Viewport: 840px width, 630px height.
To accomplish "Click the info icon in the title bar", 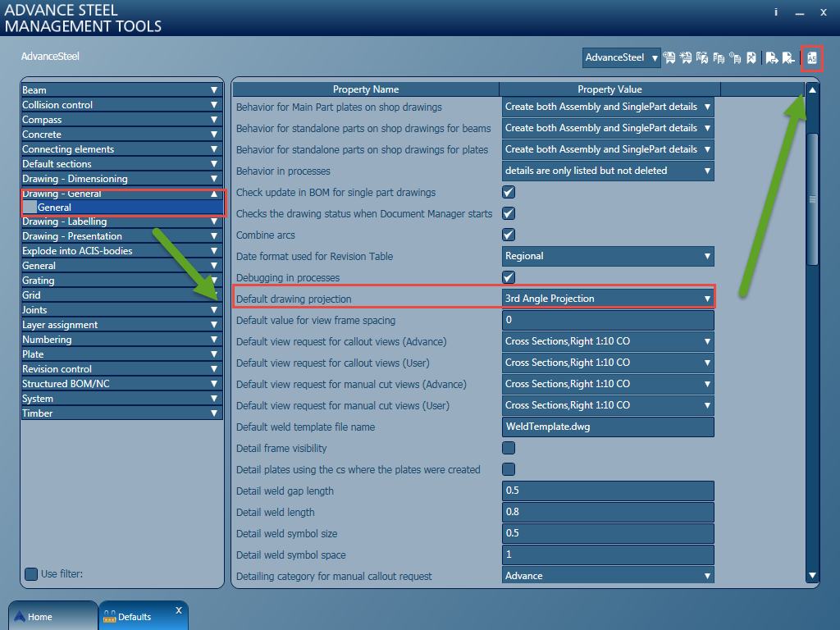I will (x=776, y=12).
